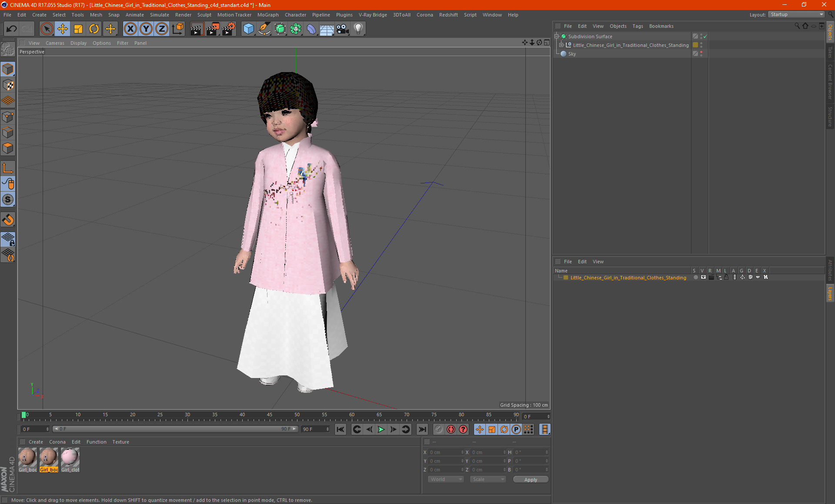The height and width of the screenshot is (504, 835).
Task: Go to end of animation
Action: pos(422,429)
